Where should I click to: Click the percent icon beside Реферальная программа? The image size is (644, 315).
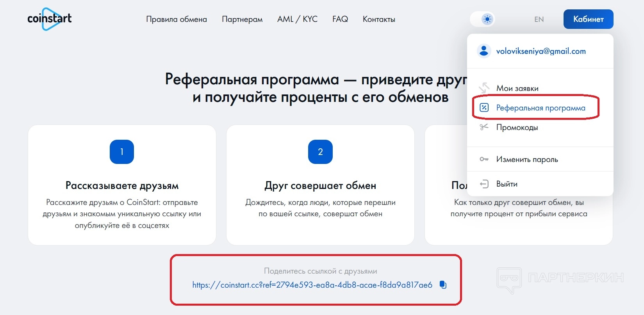(x=484, y=108)
